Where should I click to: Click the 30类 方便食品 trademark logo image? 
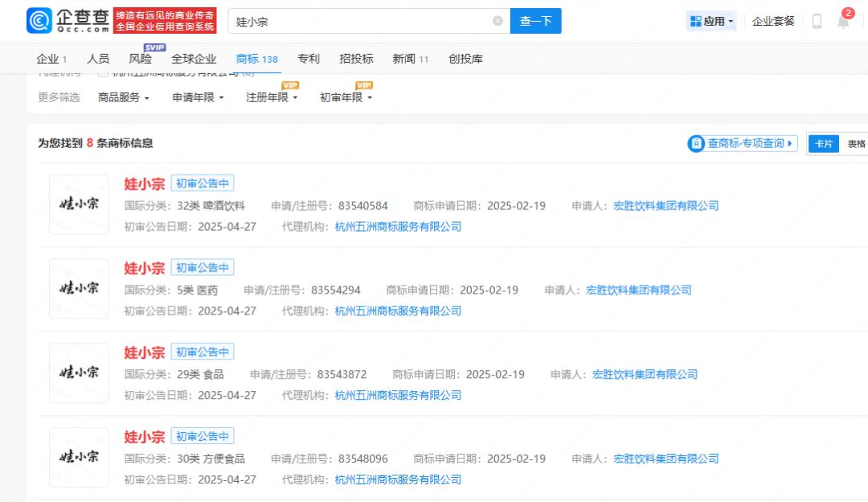click(x=79, y=457)
